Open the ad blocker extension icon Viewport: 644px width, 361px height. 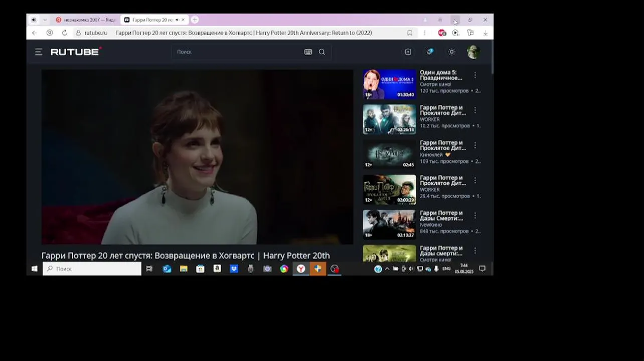(x=442, y=33)
